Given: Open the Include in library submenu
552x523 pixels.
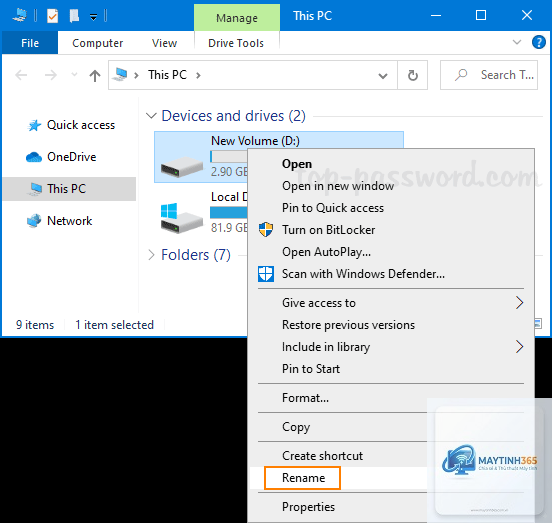Looking at the screenshot, I should pos(391,347).
